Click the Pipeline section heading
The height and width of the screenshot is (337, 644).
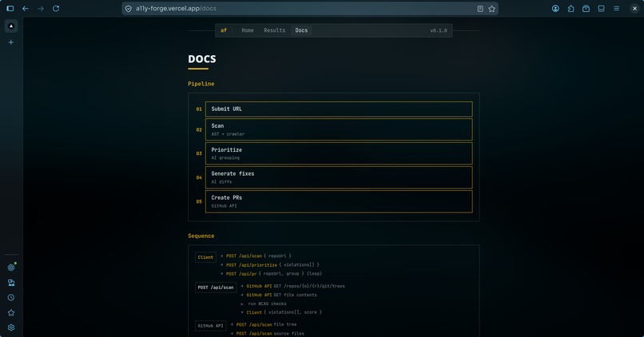coord(201,84)
